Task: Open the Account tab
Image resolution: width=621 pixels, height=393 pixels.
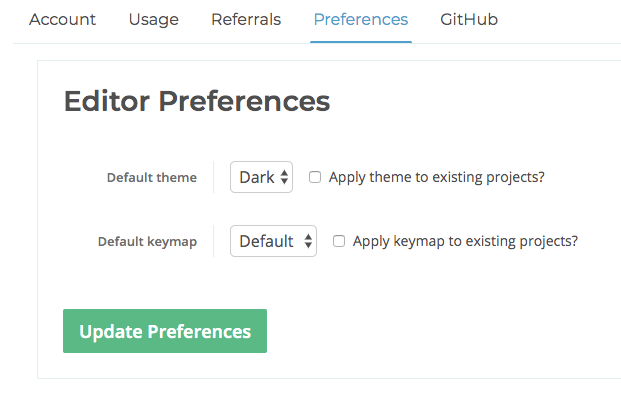Action: (x=62, y=19)
